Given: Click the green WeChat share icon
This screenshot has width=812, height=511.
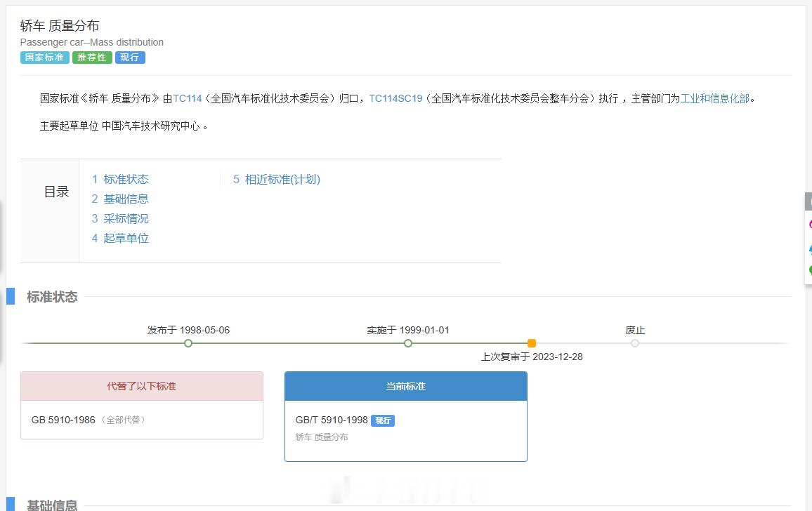Looking at the screenshot, I should tap(809, 269).
